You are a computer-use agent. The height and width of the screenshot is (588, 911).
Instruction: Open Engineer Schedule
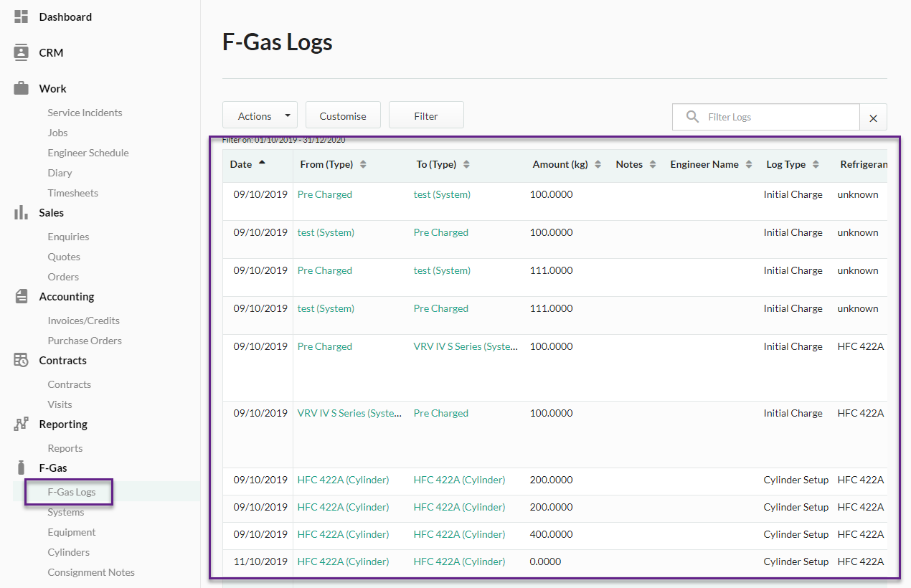(88, 153)
